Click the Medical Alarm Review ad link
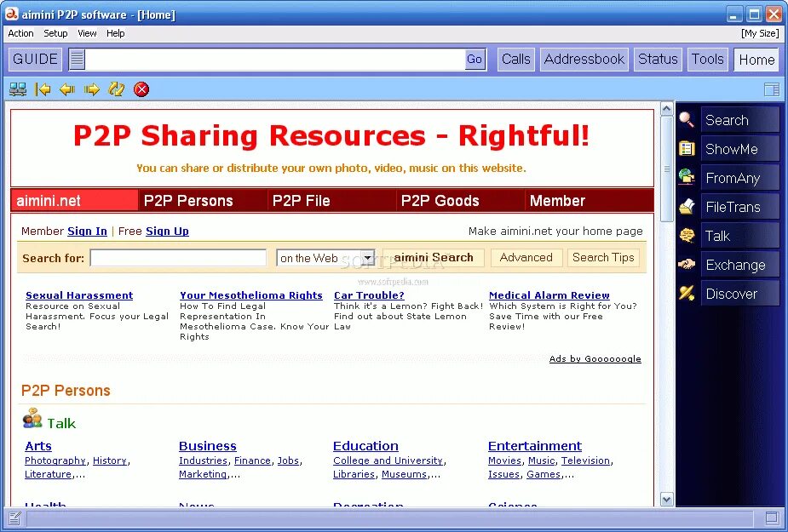The width and height of the screenshot is (788, 532). pos(549,295)
